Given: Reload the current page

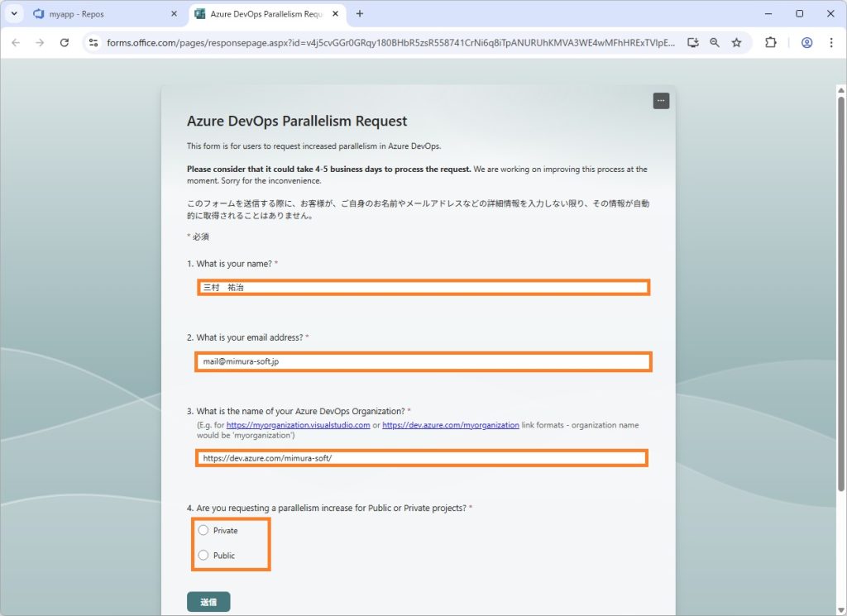Looking at the screenshot, I should pos(65,42).
